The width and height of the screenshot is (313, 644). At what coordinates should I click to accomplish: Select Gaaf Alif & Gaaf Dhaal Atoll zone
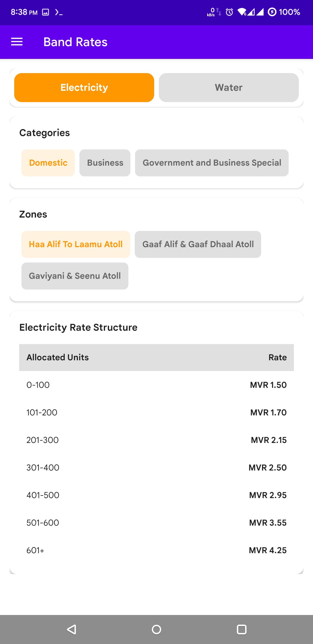click(198, 244)
